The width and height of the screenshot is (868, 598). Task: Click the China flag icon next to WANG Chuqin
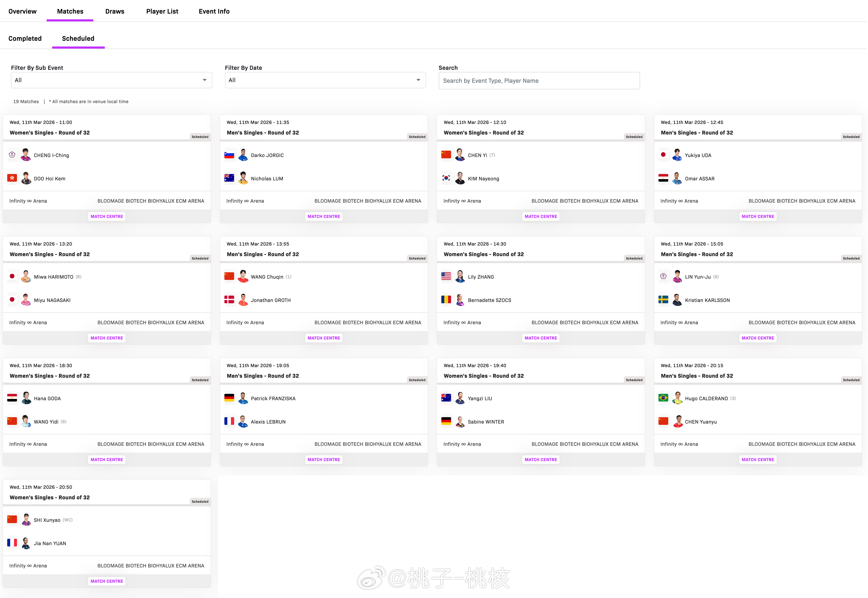point(229,276)
